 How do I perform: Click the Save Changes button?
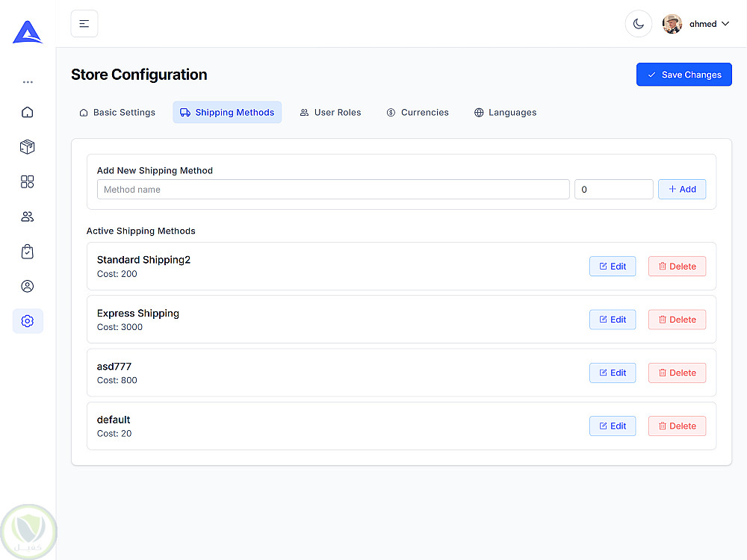pos(684,75)
